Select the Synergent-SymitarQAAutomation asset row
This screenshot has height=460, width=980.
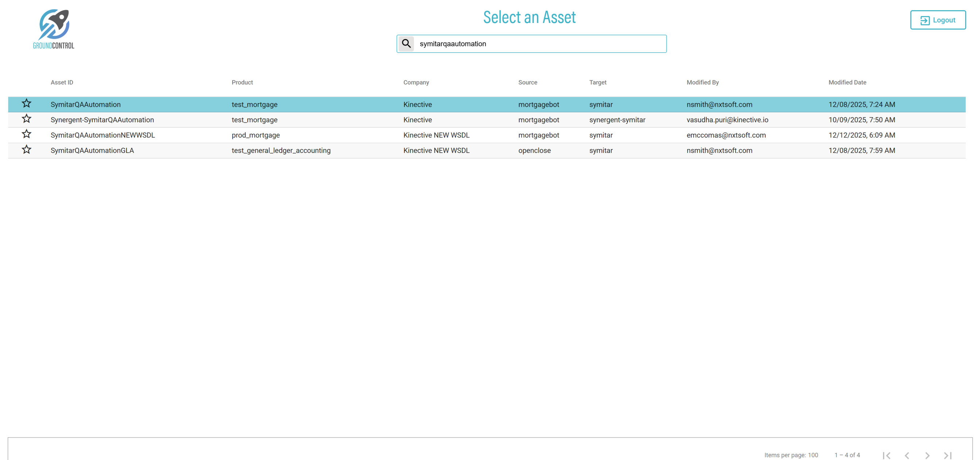102,120
